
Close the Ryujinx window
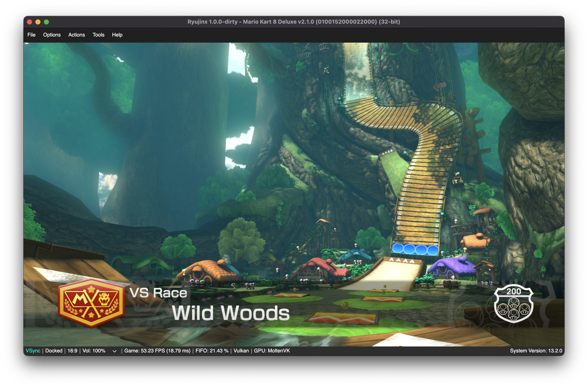(30, 22)
